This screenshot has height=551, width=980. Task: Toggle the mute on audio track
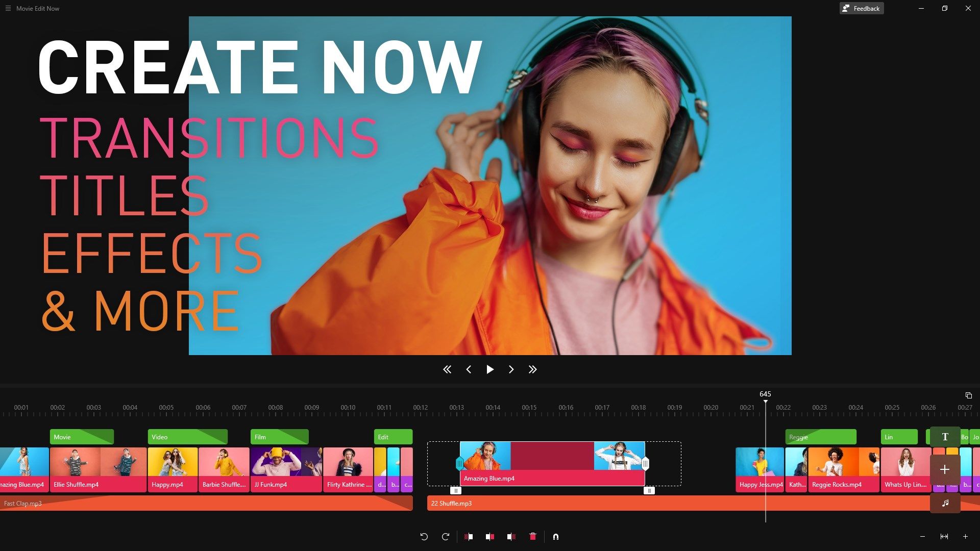(x=945, y=503)
